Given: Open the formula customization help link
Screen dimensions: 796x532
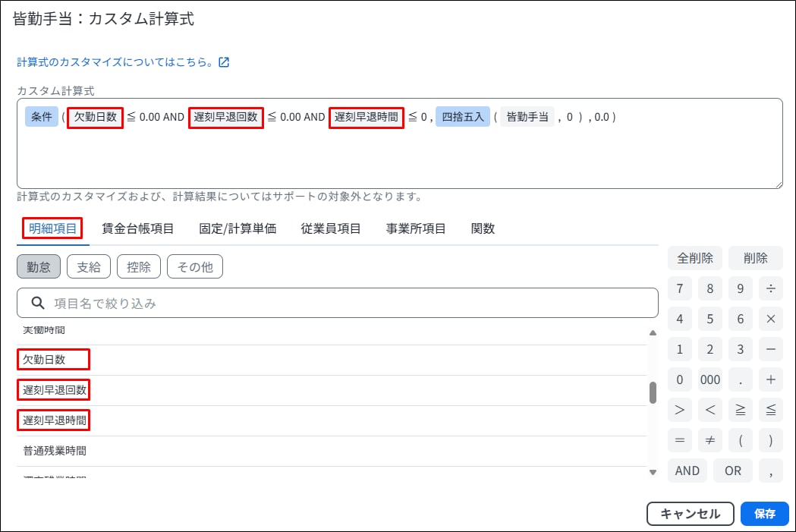Looking at the screenshot, I should tap(116, 62).
